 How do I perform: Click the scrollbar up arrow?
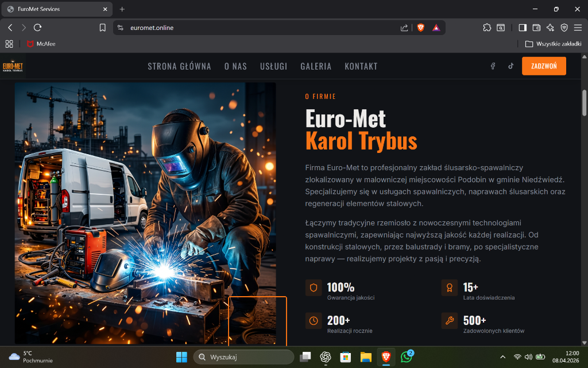(584, 57)
